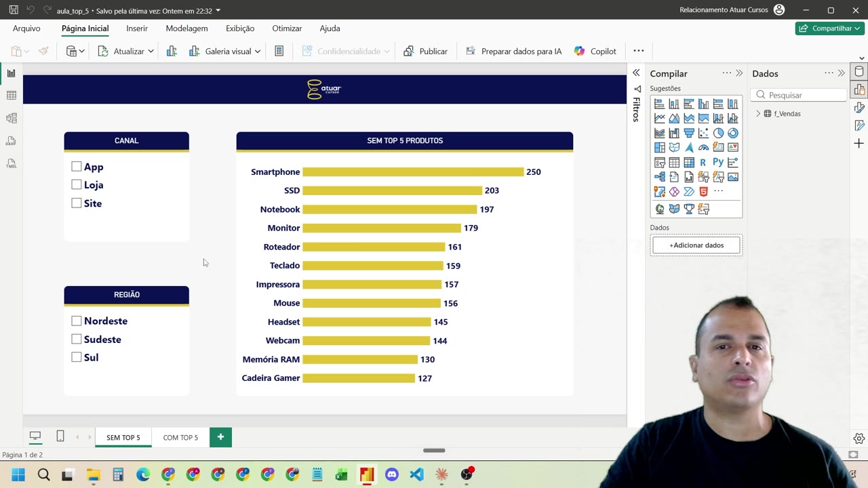Switch to the Modelagem ribbon tab
Viewport: 868px width, 488px height.
point(186,28)
